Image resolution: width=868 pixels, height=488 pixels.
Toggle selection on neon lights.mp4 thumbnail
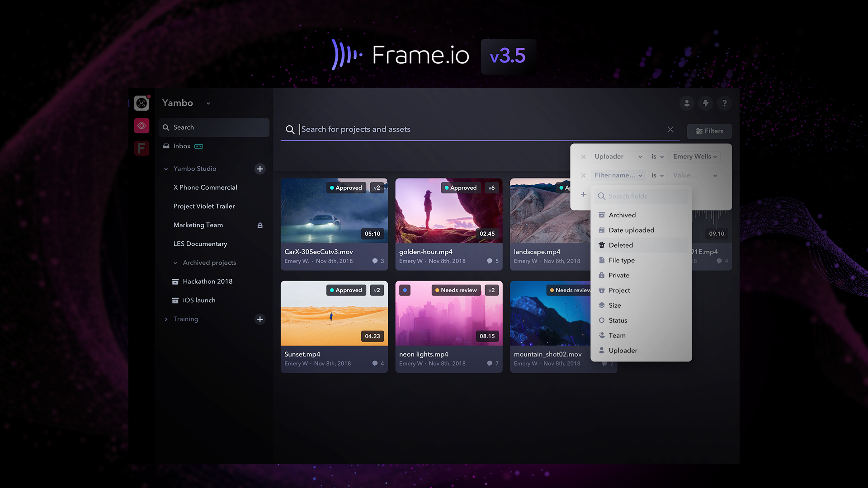point(405,290)
